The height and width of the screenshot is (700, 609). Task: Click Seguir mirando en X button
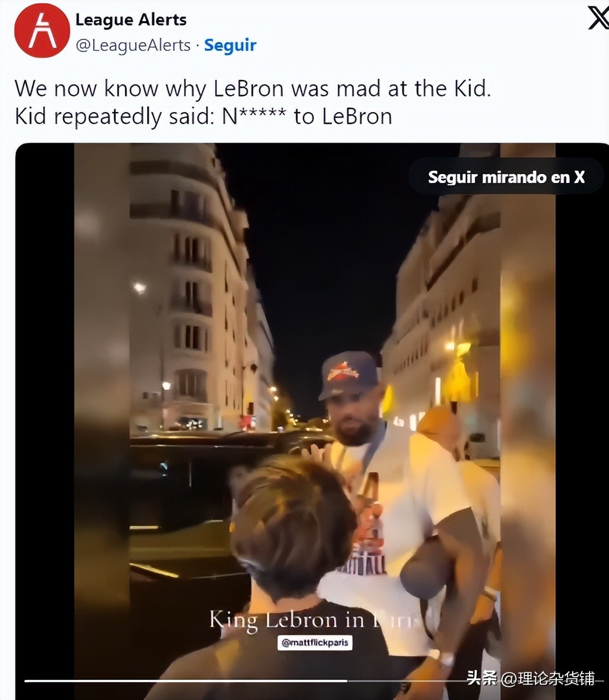pos(506,177)
